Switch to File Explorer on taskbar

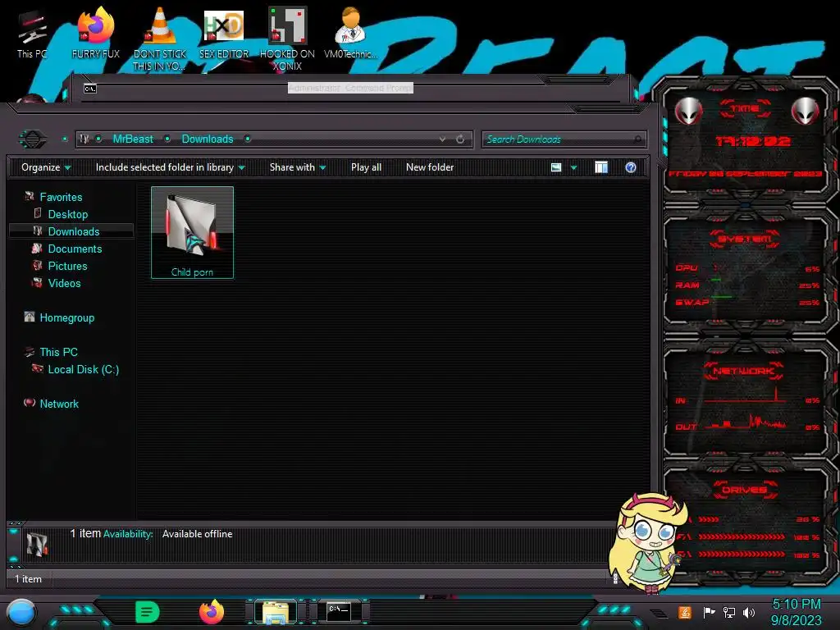tap(276, 612)
